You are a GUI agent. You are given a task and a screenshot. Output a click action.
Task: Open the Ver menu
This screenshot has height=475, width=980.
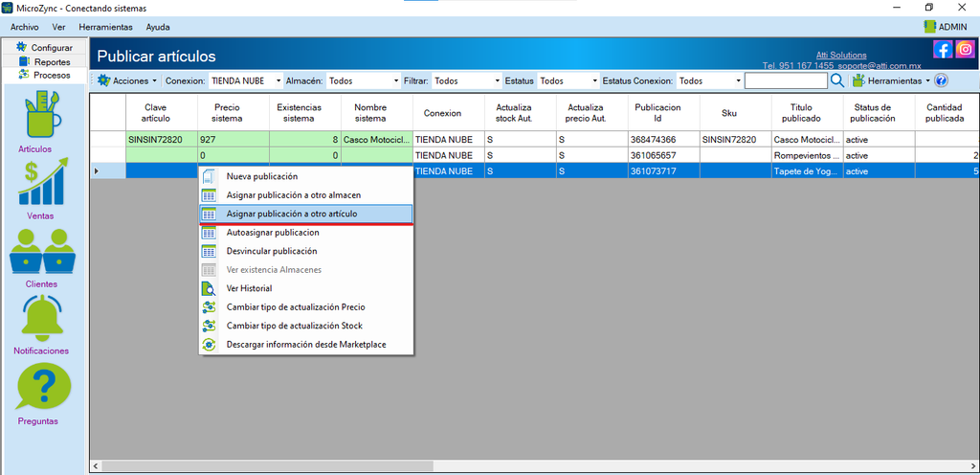pos(59,27)
